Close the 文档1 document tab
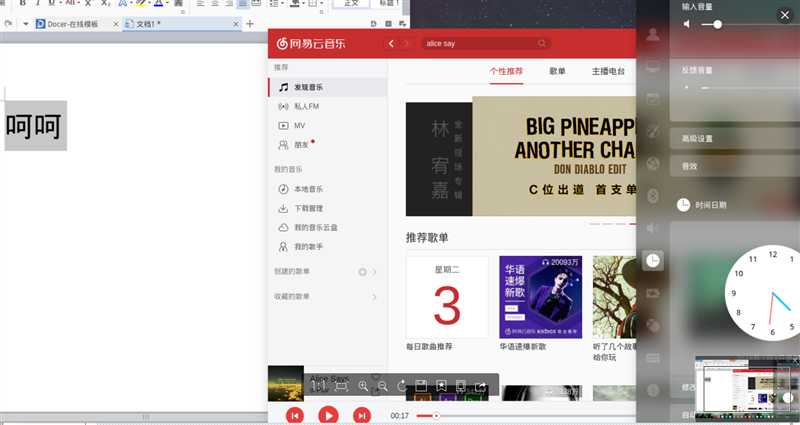Viewport: 800px width, 425px height. (x=236, y=24)
